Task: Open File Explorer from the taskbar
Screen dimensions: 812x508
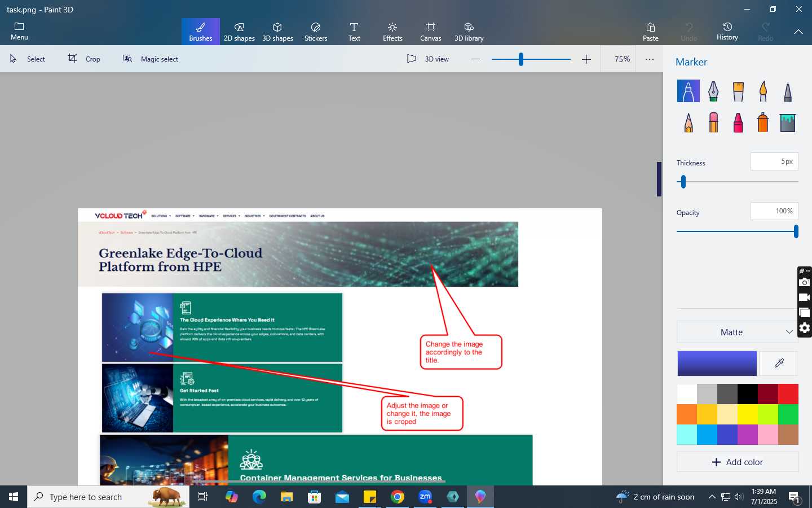Action: [287, 497]
